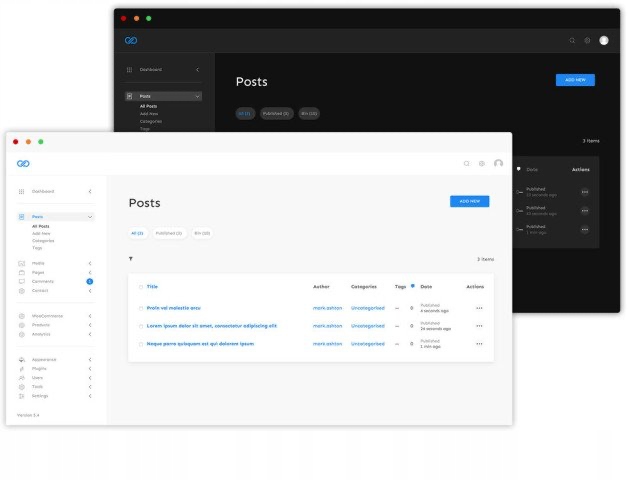
Task: Expand the Media menu chevron in sidebar
Action: tap(90, 263)
